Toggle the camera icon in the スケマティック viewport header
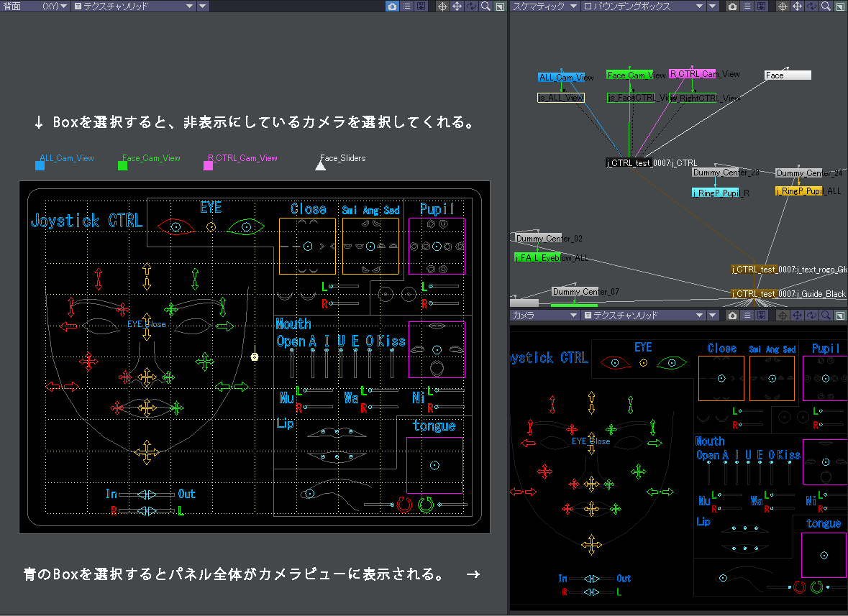848x616 pixels. point(732,6)
